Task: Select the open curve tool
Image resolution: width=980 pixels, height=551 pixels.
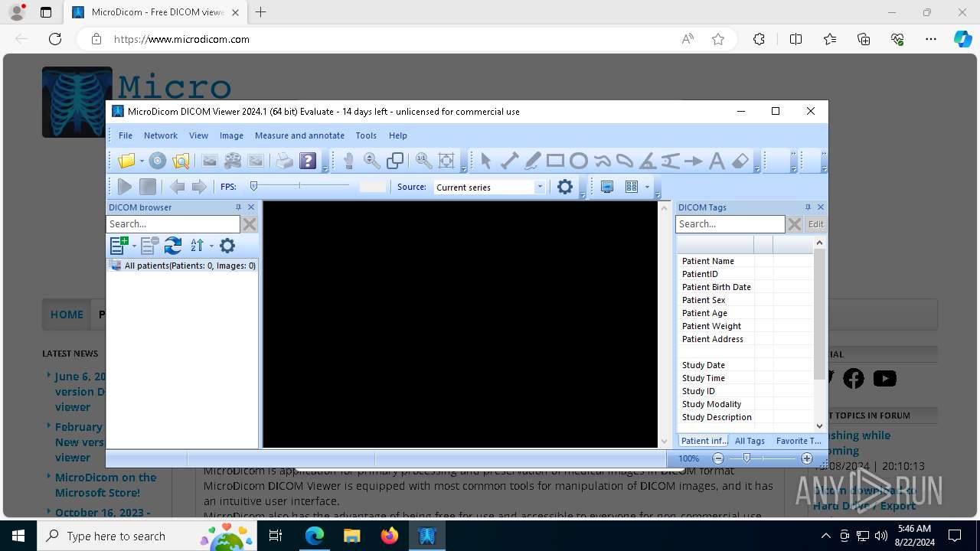Action: [x=602, y=161]
